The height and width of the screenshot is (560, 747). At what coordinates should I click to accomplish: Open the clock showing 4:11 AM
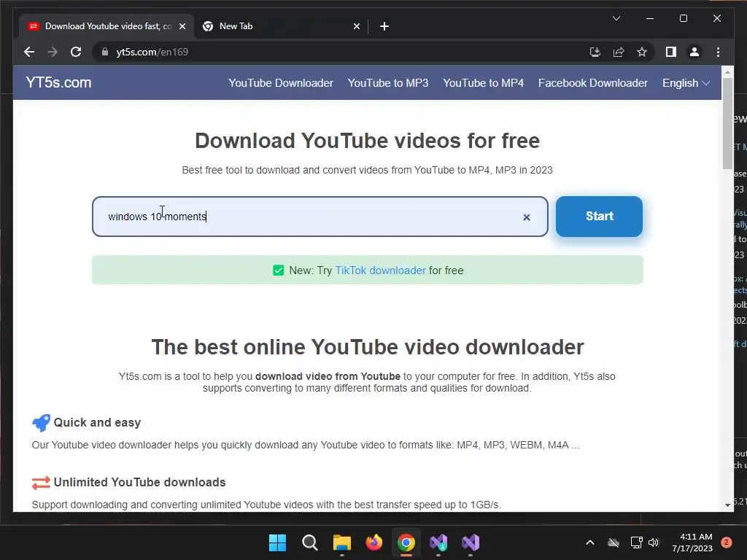tap(692, 542)
